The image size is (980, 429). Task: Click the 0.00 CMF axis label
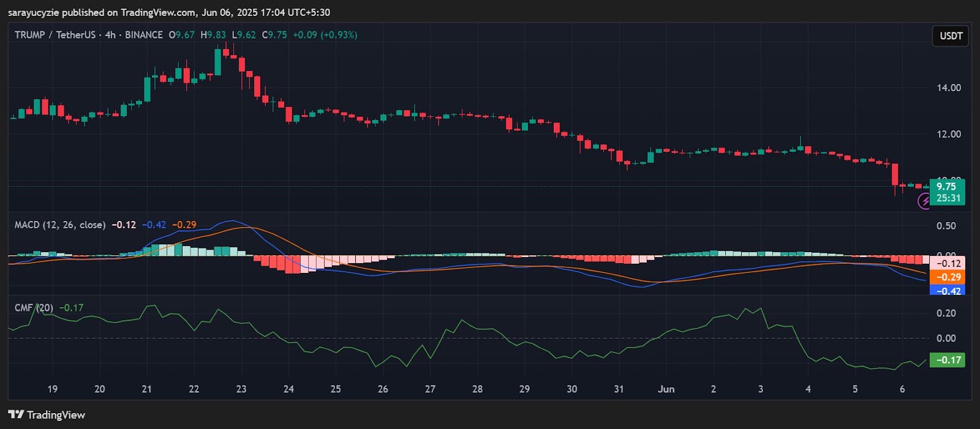coord(946,338)
